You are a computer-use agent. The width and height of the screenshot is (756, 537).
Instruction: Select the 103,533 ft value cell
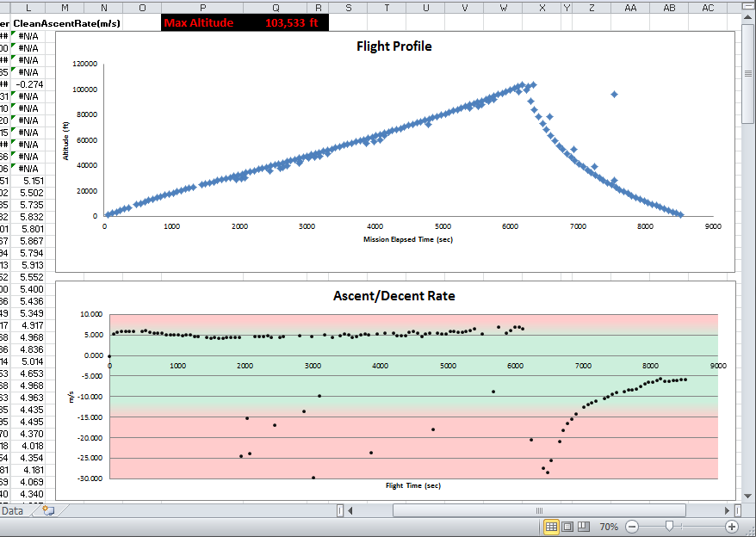point(293,22)
